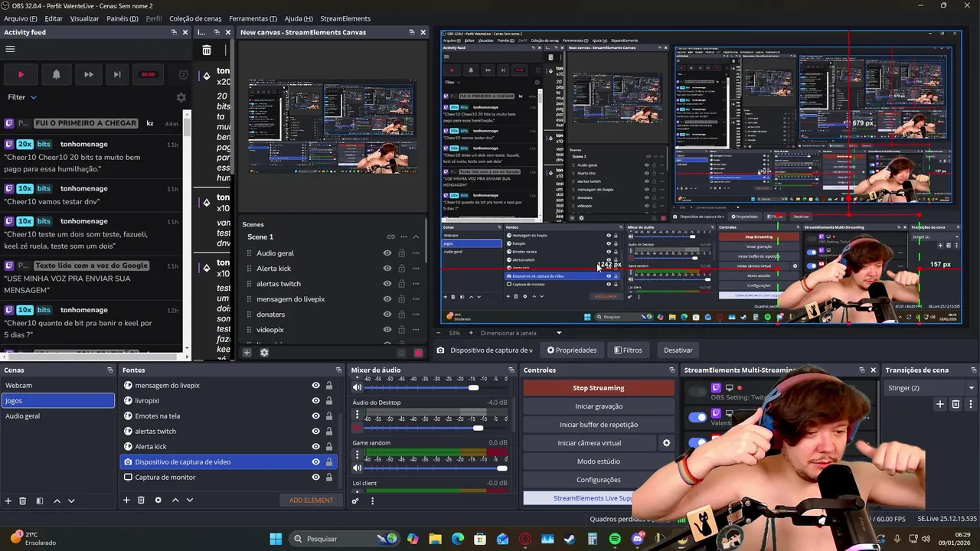The height and width of the screenshot is (551, 980).
Task: Click the bell alerts icon in Activity feed
Action: 56,74
